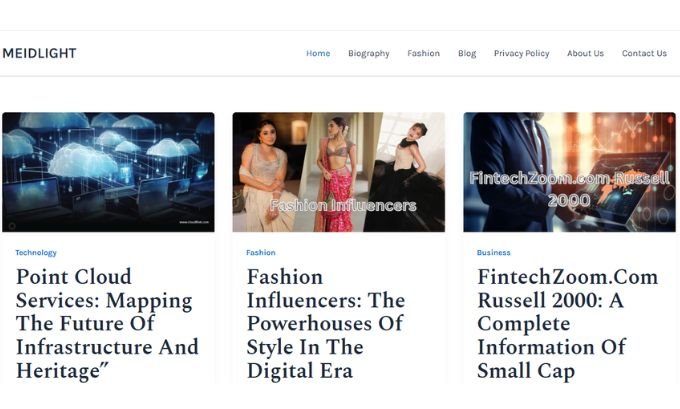
Task: Open the Contact Us page
Action: click(644, 53)
